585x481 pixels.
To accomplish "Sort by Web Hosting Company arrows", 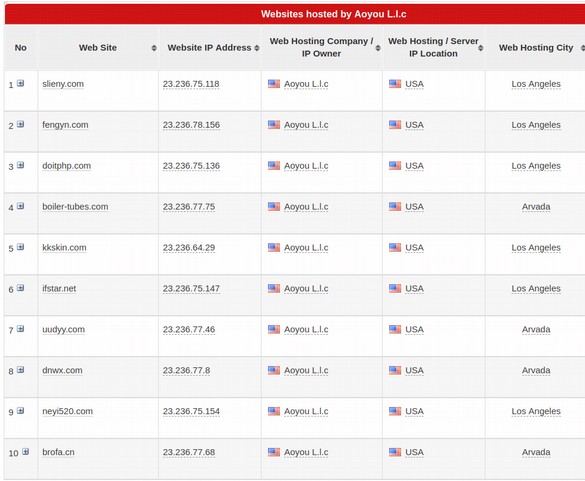I will (x=378, y=48).
